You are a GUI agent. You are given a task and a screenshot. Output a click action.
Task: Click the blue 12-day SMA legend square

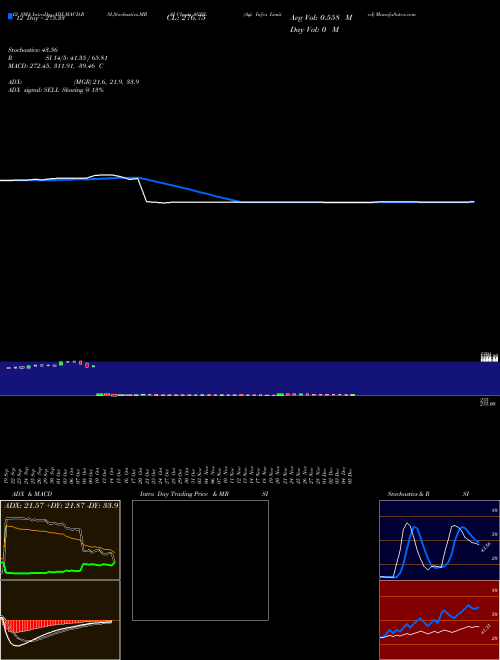pyautogui.click(x=10, y=16)
